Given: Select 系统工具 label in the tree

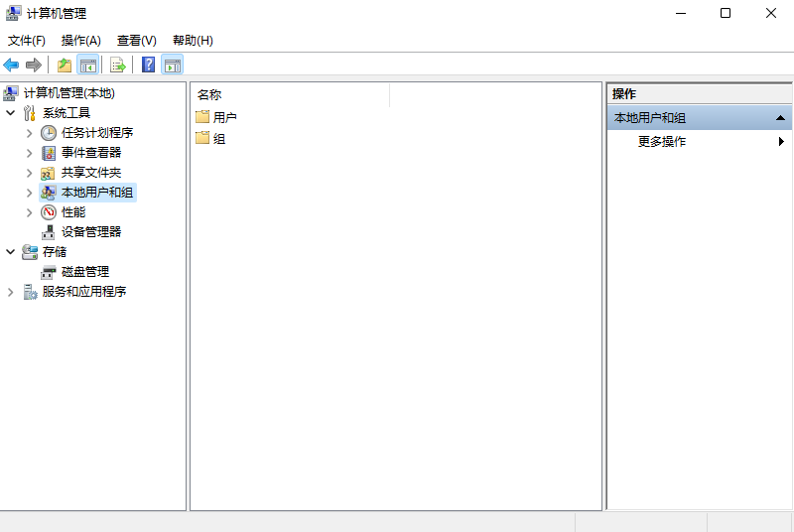Looking at the screenshot, I should point(66,113).
